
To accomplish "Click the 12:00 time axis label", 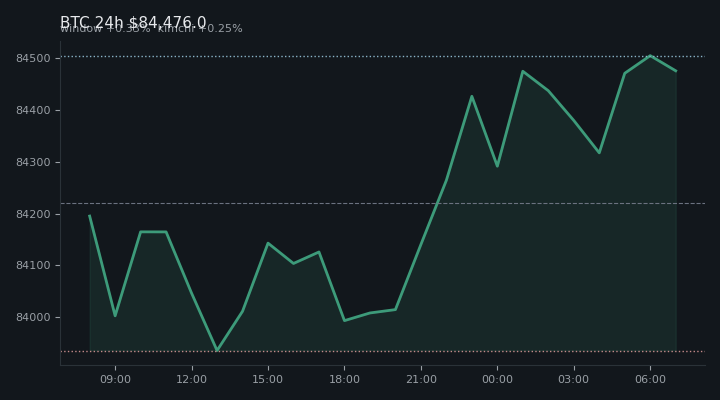I will pos(191,379).
